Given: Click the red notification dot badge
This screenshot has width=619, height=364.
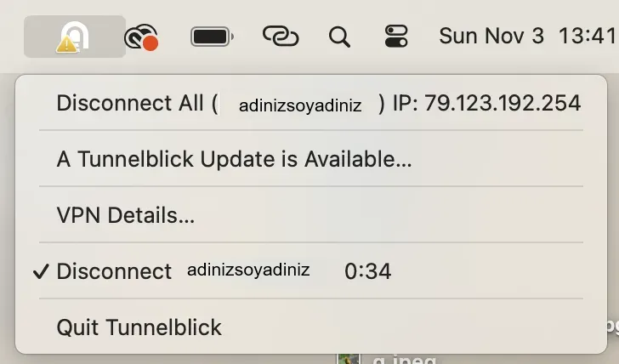Looking at the screenshot, I should pos(150,43).
